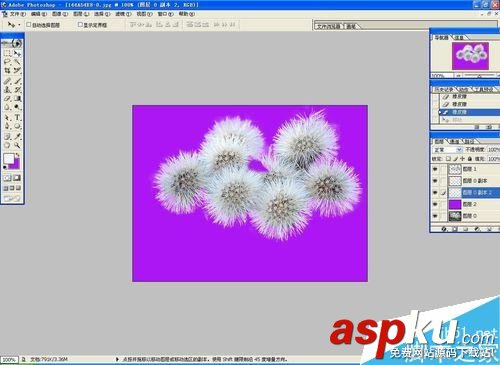Select the Blur tool
500x365 pixels.
click(x=7, y=107)
